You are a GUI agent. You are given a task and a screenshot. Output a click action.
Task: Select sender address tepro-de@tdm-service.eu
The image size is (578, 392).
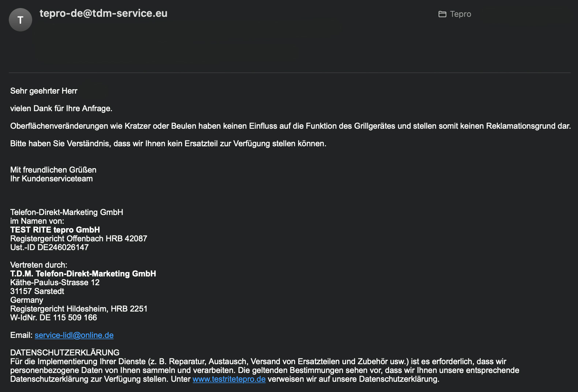104,13
